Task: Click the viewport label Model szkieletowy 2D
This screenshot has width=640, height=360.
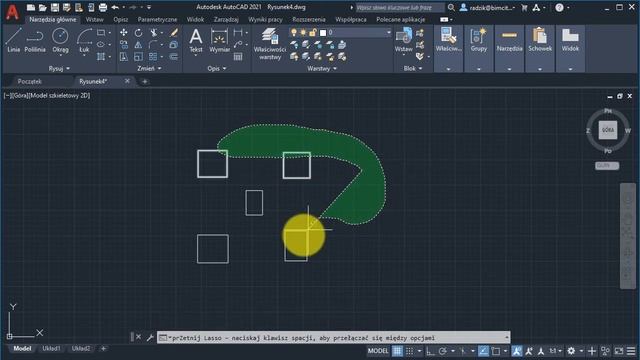Action: 60,96
